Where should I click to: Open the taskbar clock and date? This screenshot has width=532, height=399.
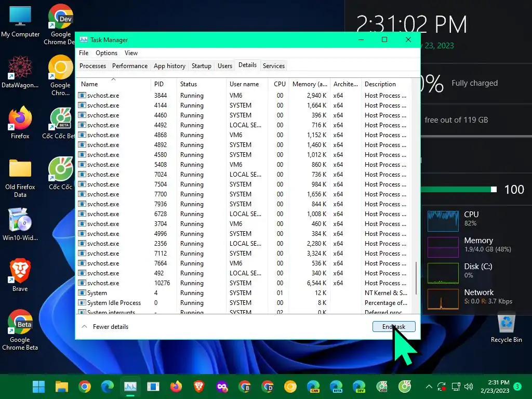point(495,387)
